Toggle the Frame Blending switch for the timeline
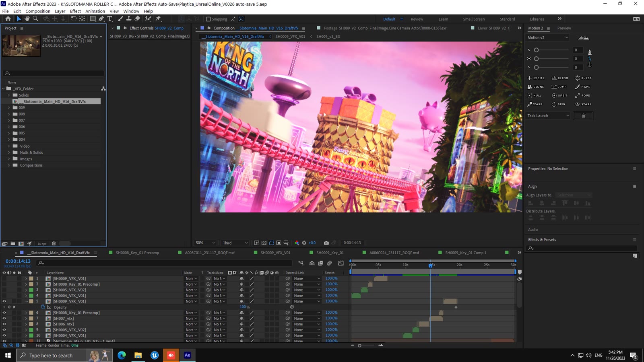The height and width of the screenshot is (362, 644). 321,263
